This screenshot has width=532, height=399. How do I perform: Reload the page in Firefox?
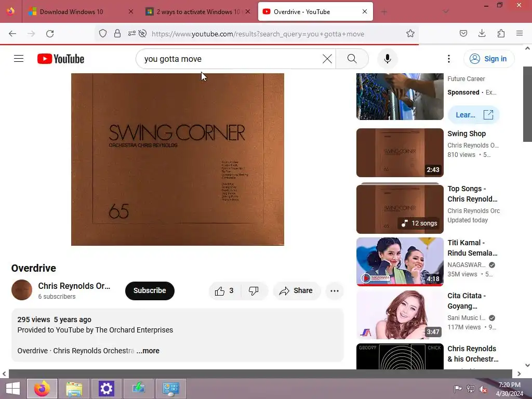click(50, 34)
